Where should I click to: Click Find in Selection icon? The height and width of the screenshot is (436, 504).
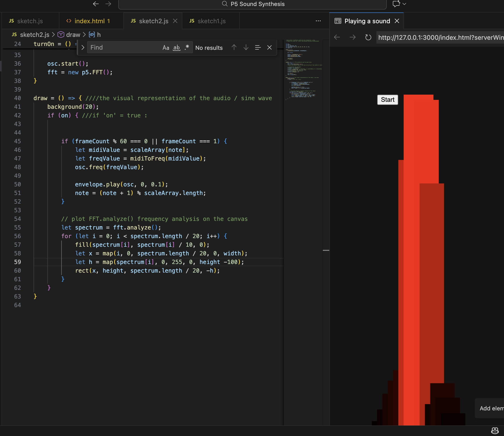click(258, 47)
